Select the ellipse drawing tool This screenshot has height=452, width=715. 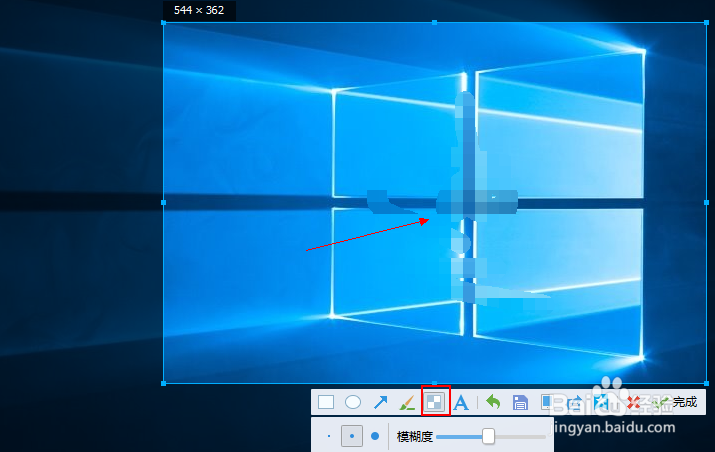(x=353, y=402)
